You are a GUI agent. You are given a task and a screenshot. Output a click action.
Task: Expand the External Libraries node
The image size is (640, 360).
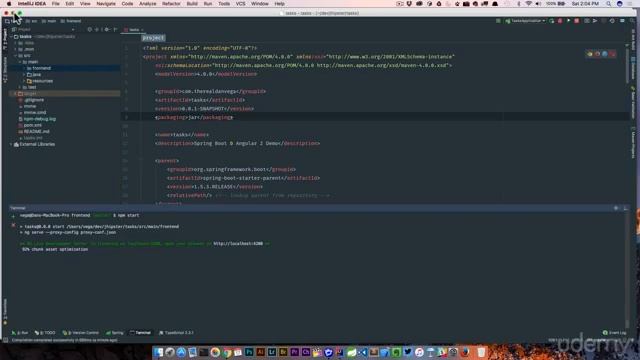pos(11,144)
